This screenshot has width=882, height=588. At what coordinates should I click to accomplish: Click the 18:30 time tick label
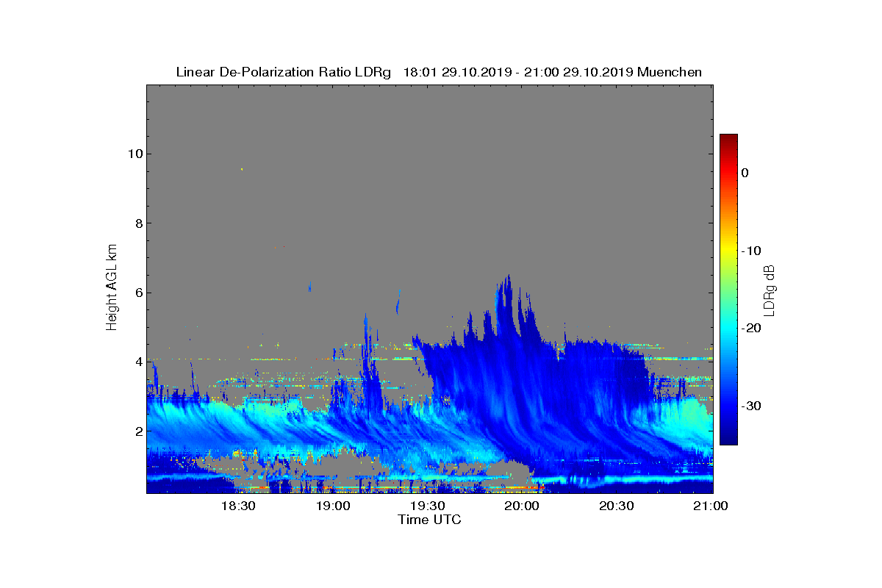pyautogui.click(x=237, y=506)
